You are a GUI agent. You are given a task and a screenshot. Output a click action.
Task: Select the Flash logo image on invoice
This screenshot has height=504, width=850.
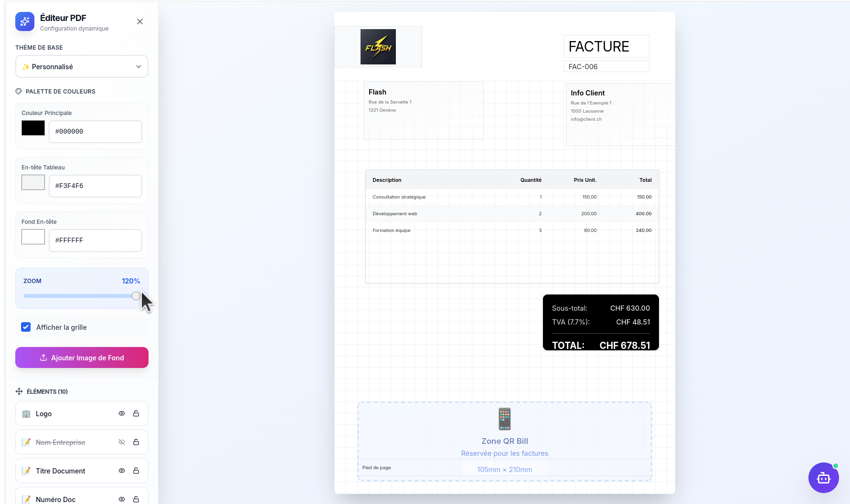coord(378,47)
